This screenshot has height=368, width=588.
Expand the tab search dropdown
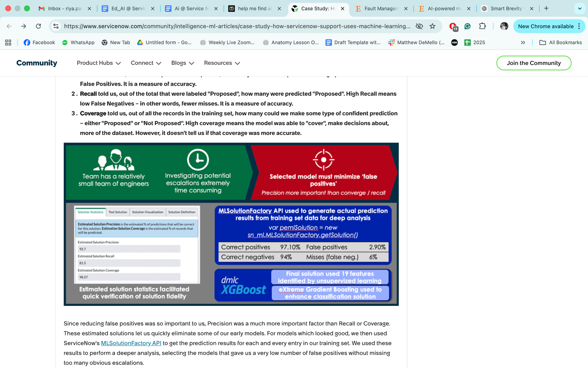(x=580, y=8)
